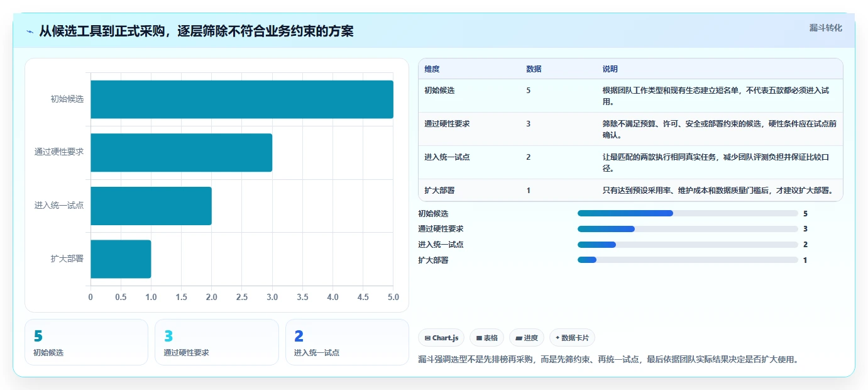The image size is (868, 390).
Task: Open the 通过硬性要求 stat card showing 3
Action: 217,342
